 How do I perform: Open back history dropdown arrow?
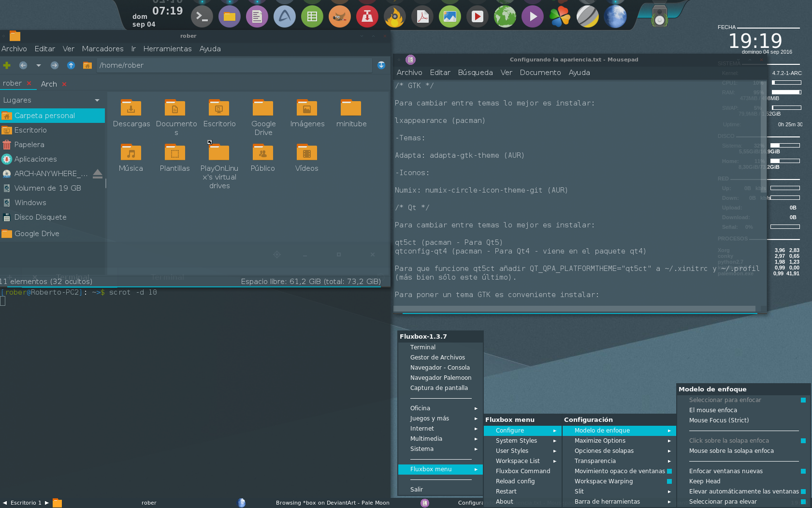39,65
